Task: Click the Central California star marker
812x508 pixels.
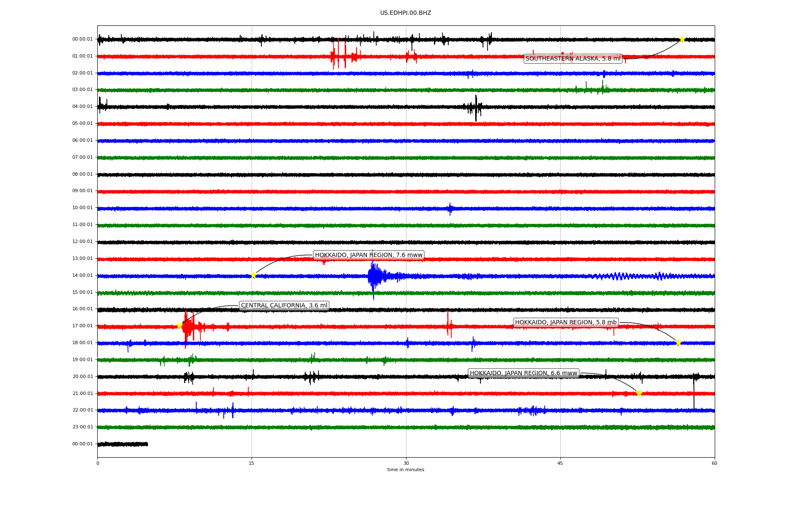Action: click(x=179, y=326)
